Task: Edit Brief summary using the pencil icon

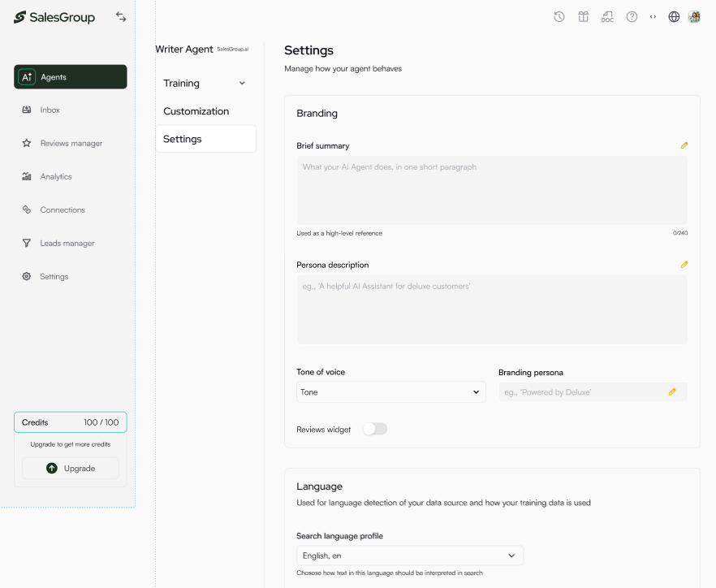Action: click(x=684, y=145)
